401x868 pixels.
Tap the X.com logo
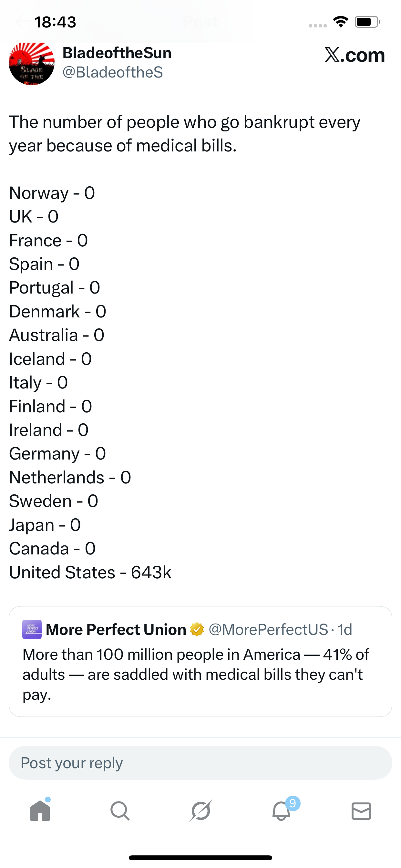click(355, 55)
